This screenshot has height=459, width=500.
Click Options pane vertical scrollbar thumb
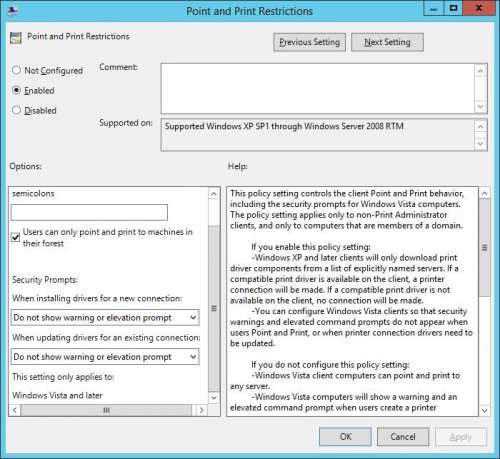[214, 308]
